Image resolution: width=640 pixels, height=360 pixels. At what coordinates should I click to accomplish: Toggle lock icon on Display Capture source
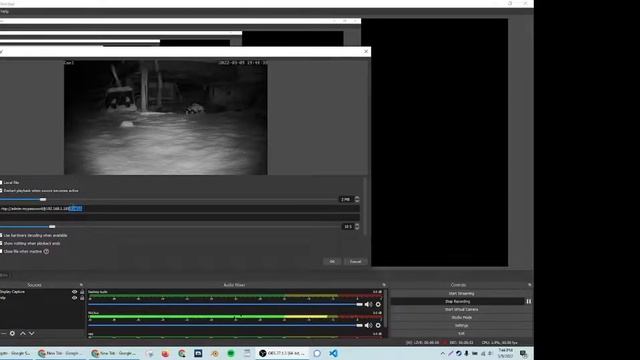click(82, 292)
